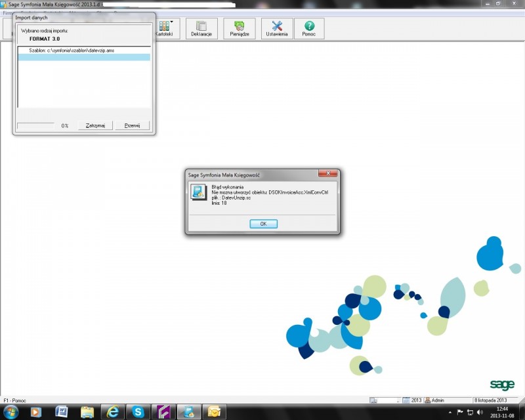Open Windows Media Player from taskbar
The image size is (525, 420).
click(x=36, y=412)
